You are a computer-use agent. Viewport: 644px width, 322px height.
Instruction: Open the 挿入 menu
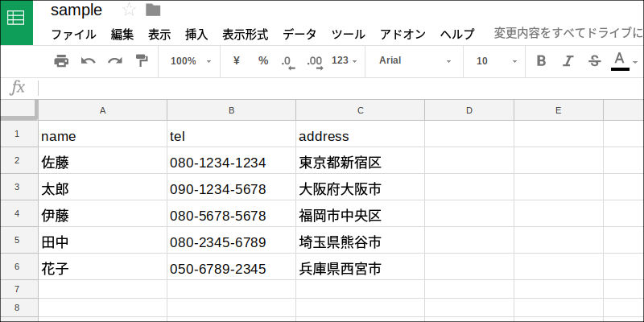(x=196, y=34)
